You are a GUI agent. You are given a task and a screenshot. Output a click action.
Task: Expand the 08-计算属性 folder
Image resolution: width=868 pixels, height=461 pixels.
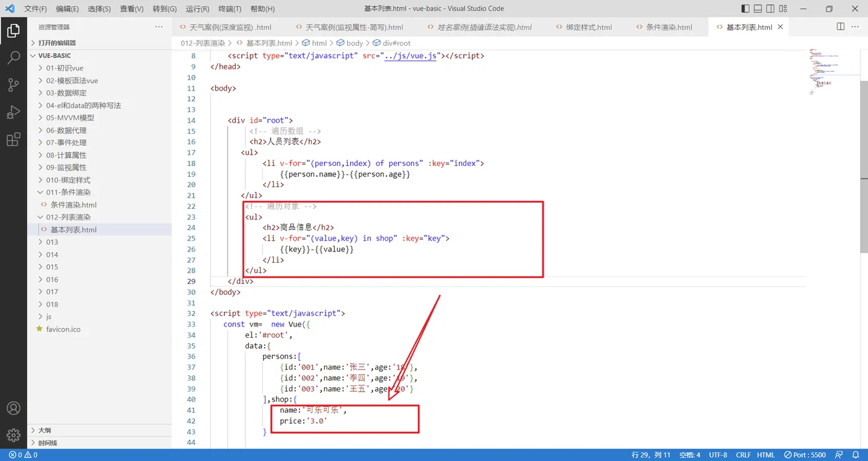coord(99,155)
